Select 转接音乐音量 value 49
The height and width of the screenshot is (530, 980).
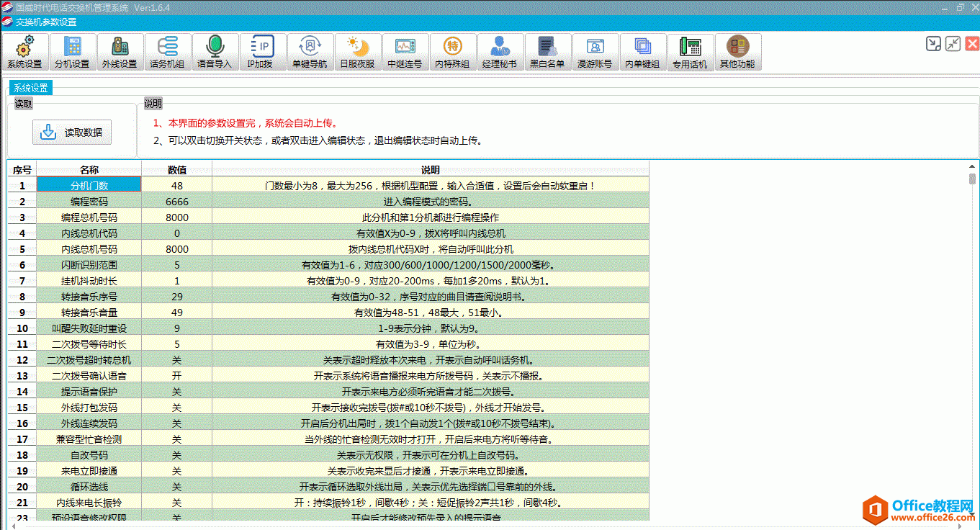coord(176,313)
